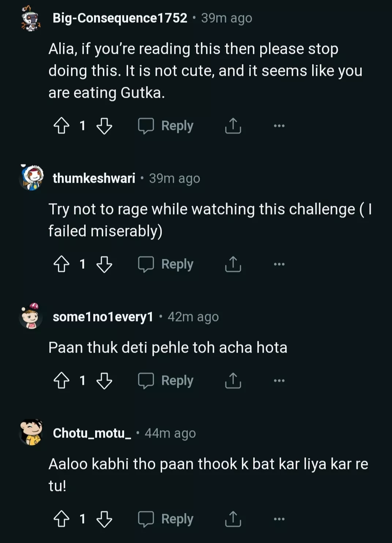392x543 pixels.
Task: Open Big-Consequence1752's user profile
Action: tap(120, 18)
